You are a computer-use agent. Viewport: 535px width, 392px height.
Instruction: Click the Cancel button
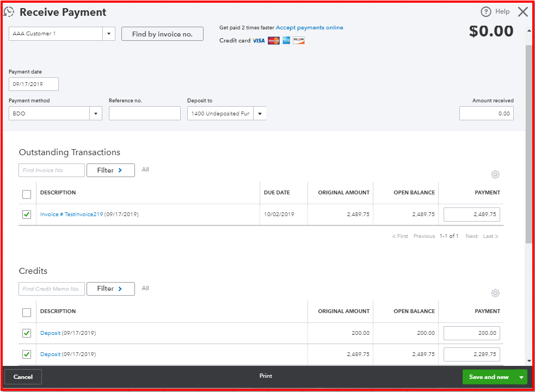click(x=23, y=377)
